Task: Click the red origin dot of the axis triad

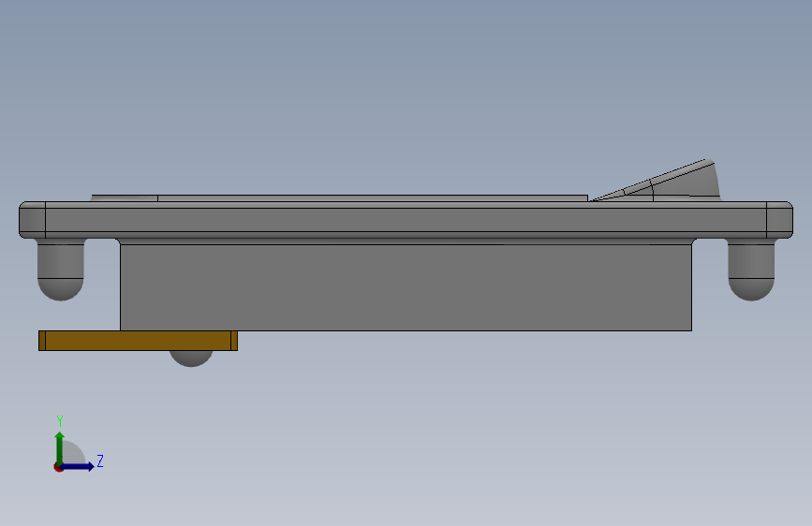Action: tap(58, 467)
